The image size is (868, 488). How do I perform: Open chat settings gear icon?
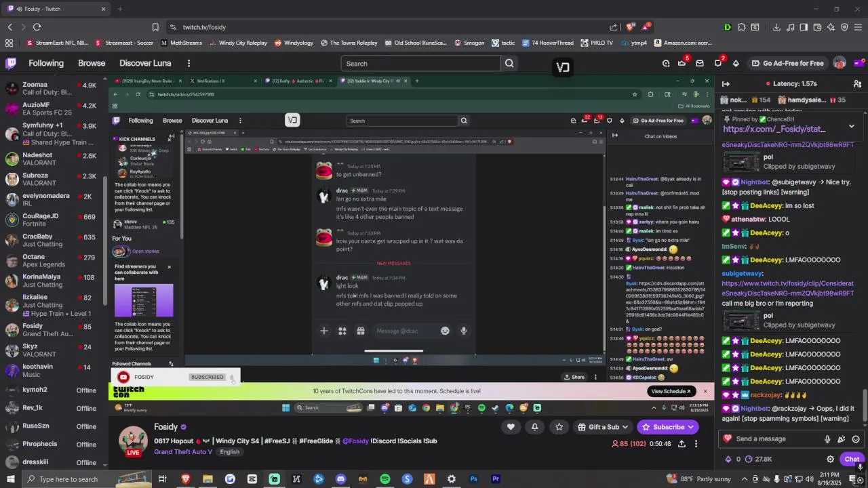[x=830, y=459]
